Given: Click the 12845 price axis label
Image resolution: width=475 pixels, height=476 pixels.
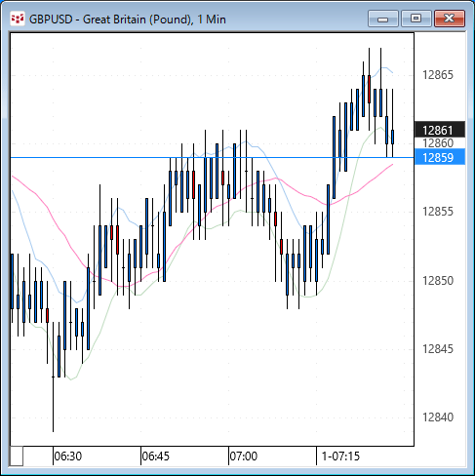Looking at the screenshot, I should pos(438,349).
